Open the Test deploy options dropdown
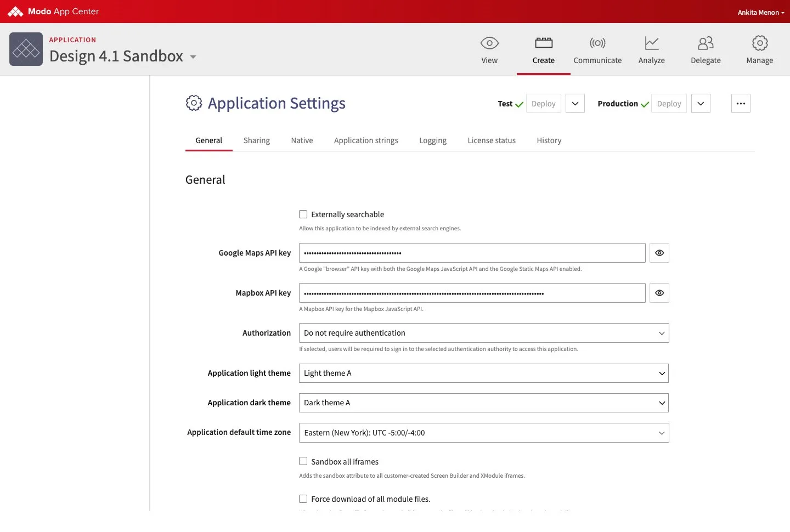 coord(575,104)
